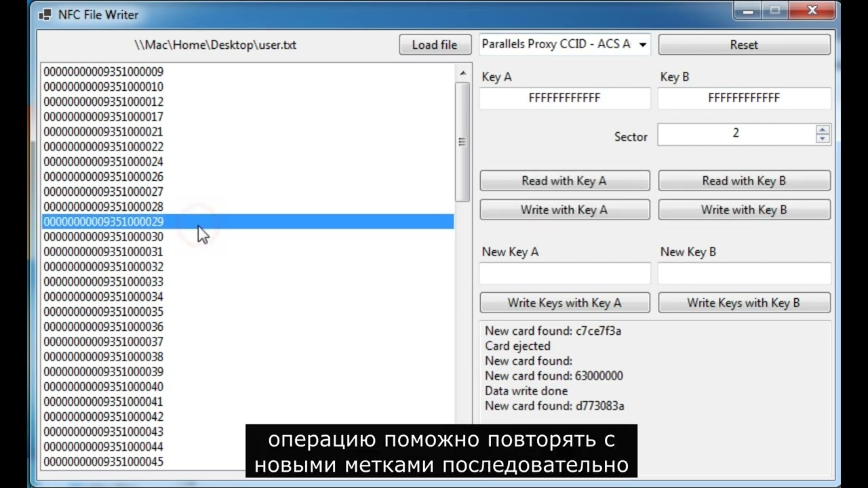Select row 00000000009351000012
Screen dimensions: 868x488
(x=248, y=102)
